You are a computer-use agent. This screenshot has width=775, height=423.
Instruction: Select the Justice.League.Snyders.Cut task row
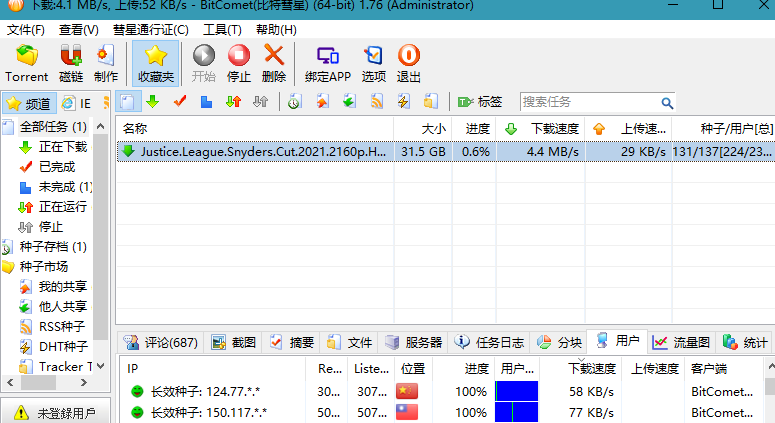point(446,151)
